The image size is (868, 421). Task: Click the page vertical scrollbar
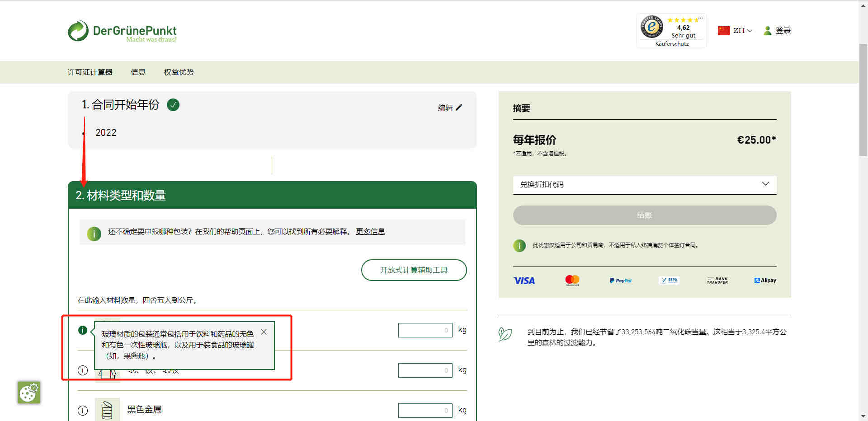click(x=863, y=99)
